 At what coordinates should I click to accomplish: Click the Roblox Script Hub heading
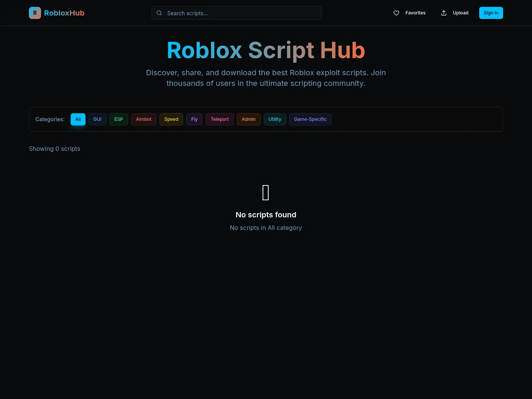(x=266, y=50)
